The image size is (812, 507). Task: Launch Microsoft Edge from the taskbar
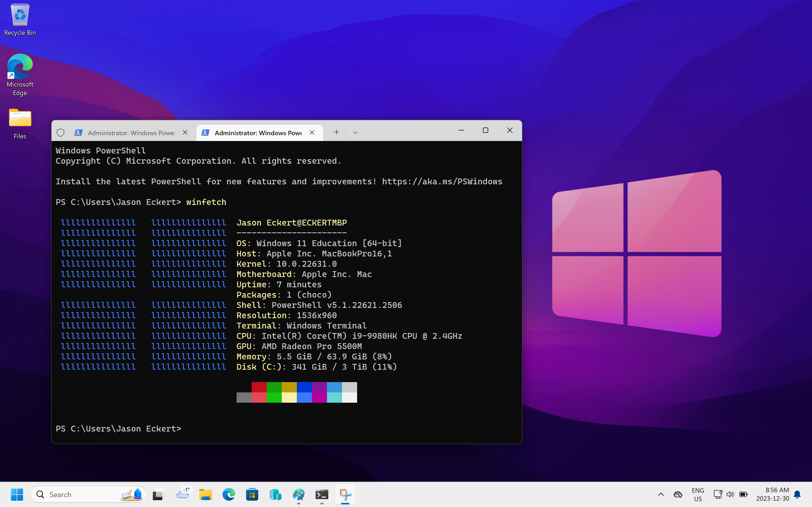click(229, 494)
